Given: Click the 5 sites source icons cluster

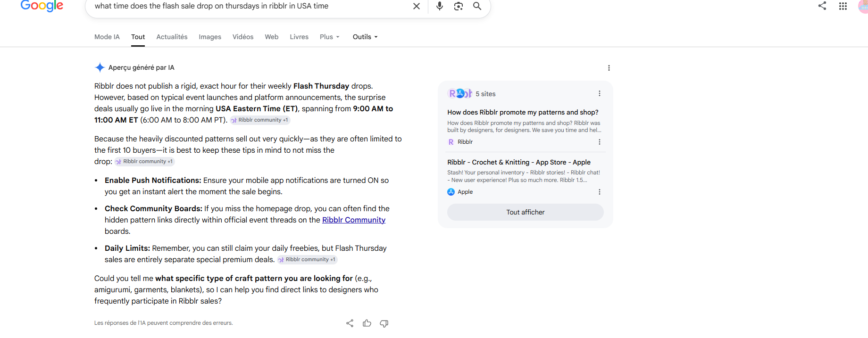Looking at the screenshot, I should pyautogui.click(x=460, y=93).
